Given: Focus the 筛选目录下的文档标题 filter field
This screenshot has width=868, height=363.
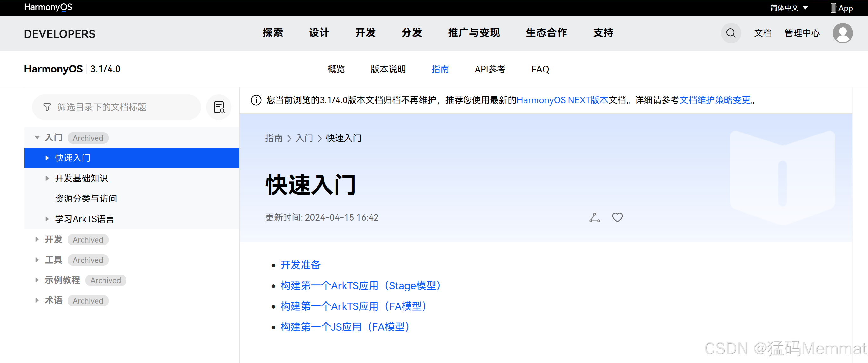Looking at the screenshot, I should coord(116,107).
